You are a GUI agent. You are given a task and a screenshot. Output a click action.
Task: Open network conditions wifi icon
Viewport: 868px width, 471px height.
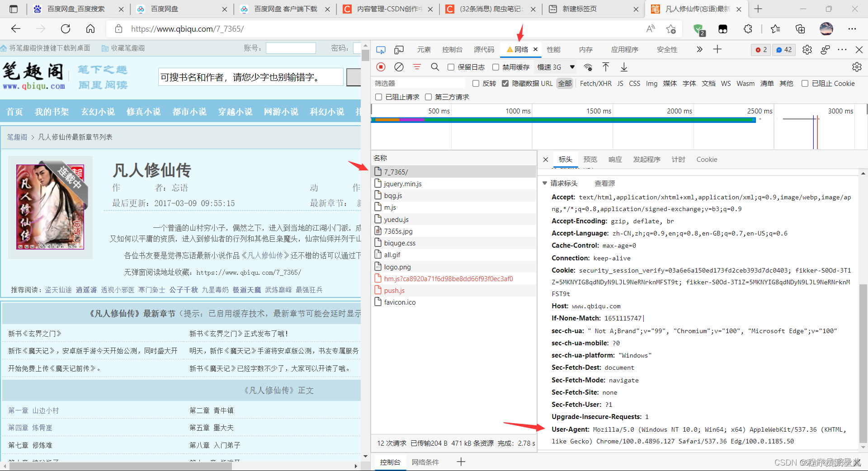pyautogui.click(x=588, y=67)
